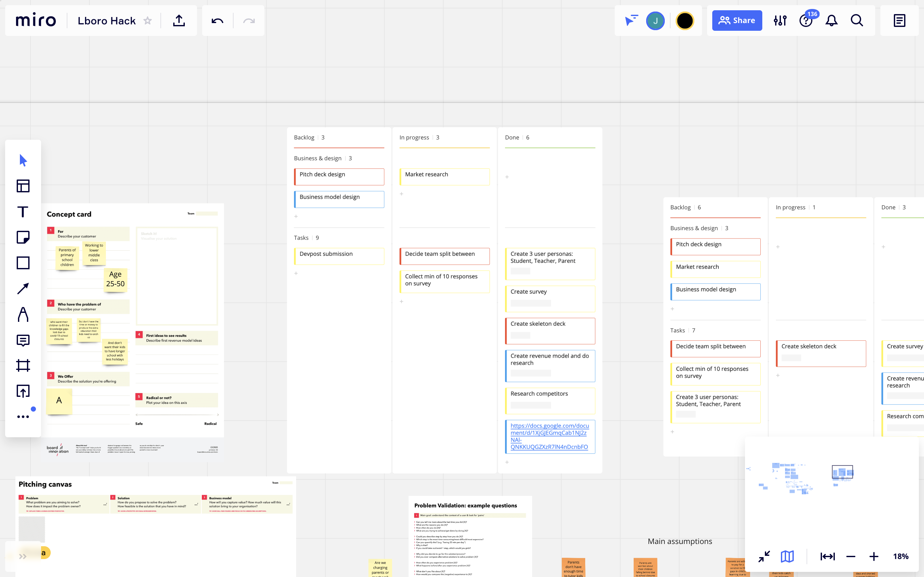Open the notes panel icon
Viewport: 924px width, 577px height.
[899, 21]
